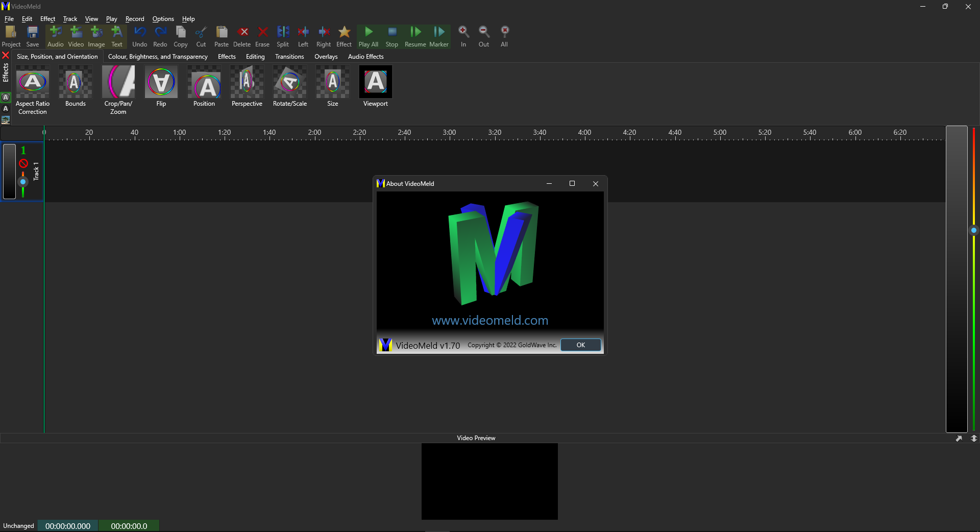
Task: Choose the Size effect
Action: point(333,86)
